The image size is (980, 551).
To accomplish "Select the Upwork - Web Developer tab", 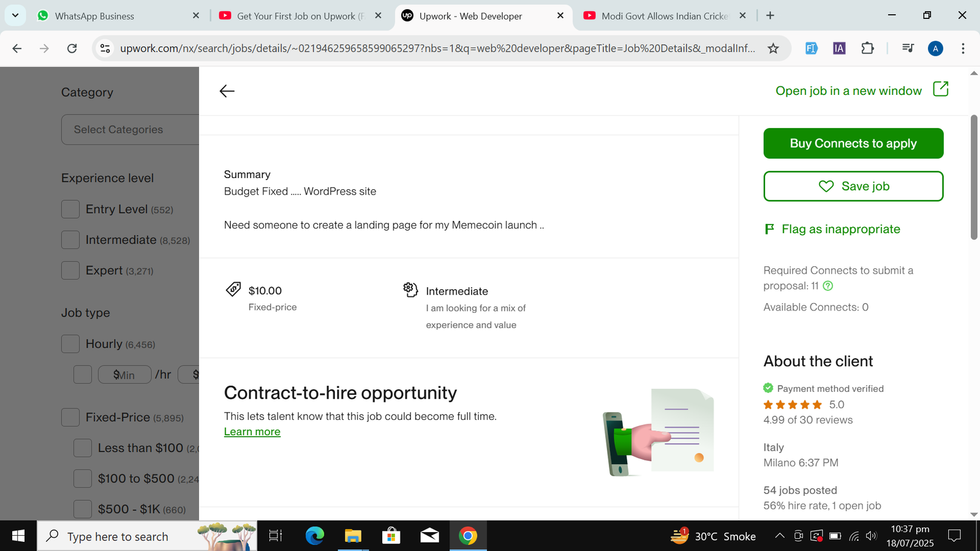I will 483,16.
